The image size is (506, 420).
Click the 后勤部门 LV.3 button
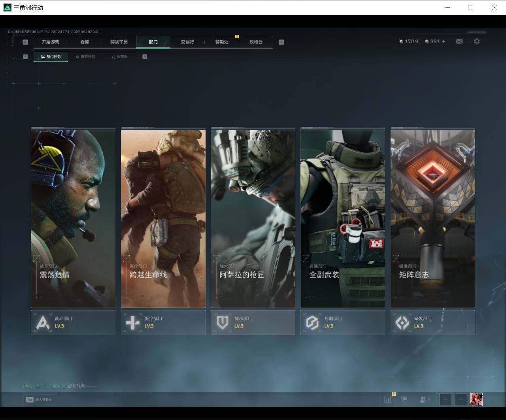point(343,322)
